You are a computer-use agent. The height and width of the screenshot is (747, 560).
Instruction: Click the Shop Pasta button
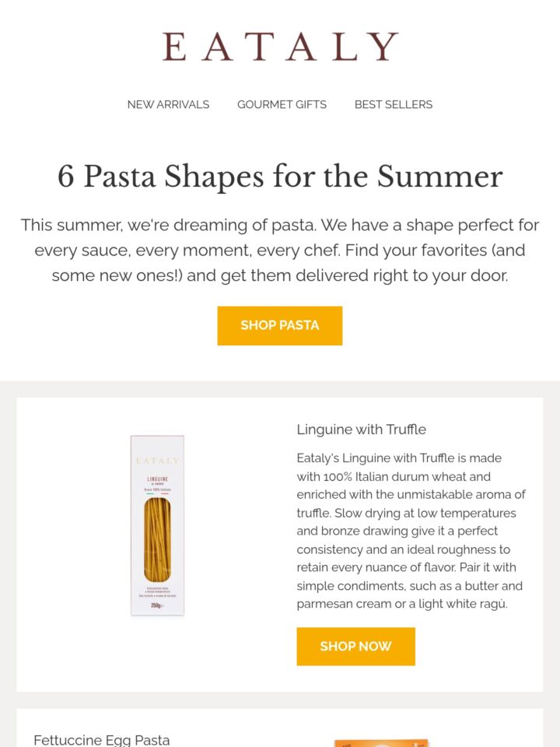point(280,325)
